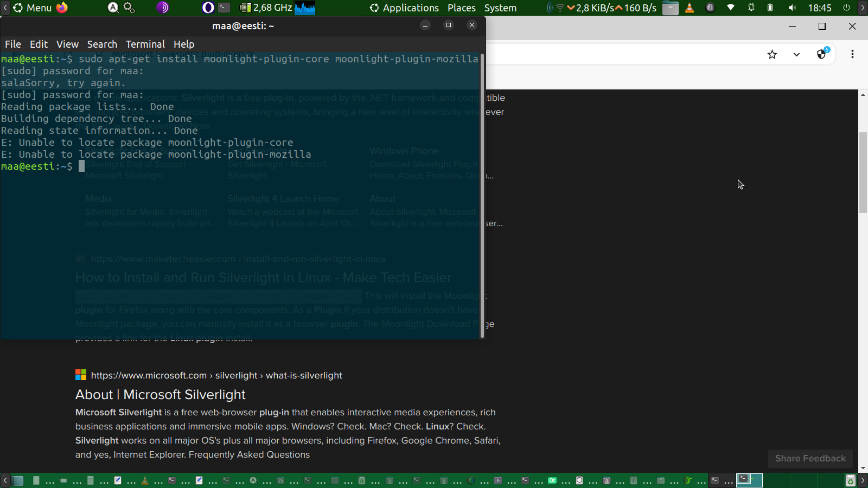868x488 pixels.
Task: Open the Search menu in the terminal
Action: pyautogui.click(x=102, y=44)
